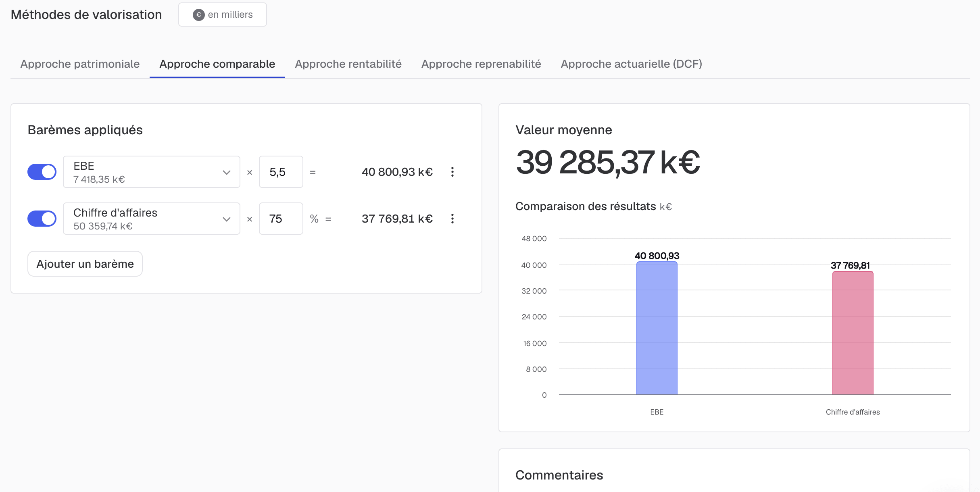Click Ajouter un barème button
This screenshot has height=492, width=980.
(85, 264)
